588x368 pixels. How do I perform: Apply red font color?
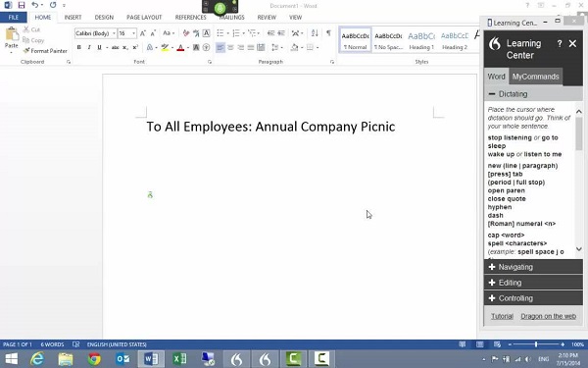coord(180,47)
